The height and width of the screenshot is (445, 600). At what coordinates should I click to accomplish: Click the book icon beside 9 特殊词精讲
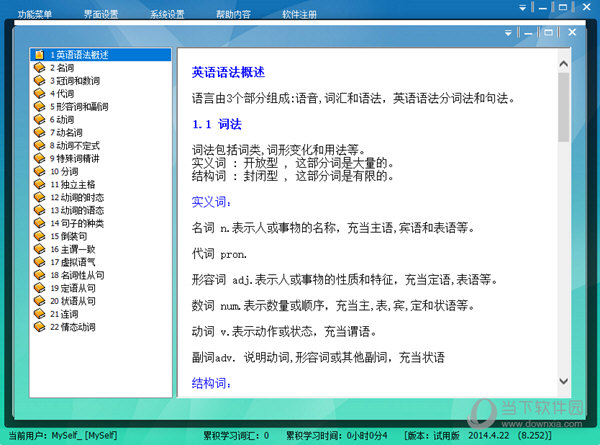(x=39, y=158)
